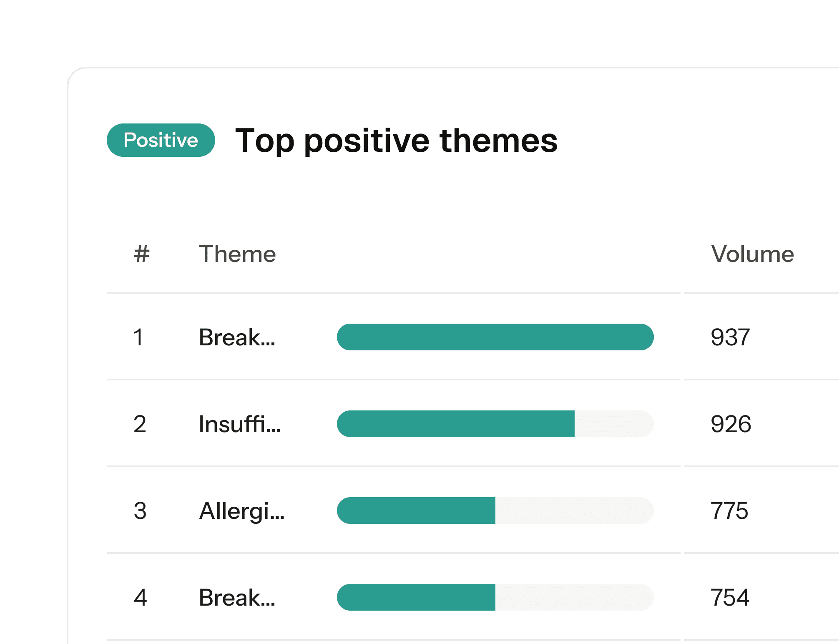Sort by the Volume column header
This screenshot has height=644, width=839.
[x=752, y=254]
